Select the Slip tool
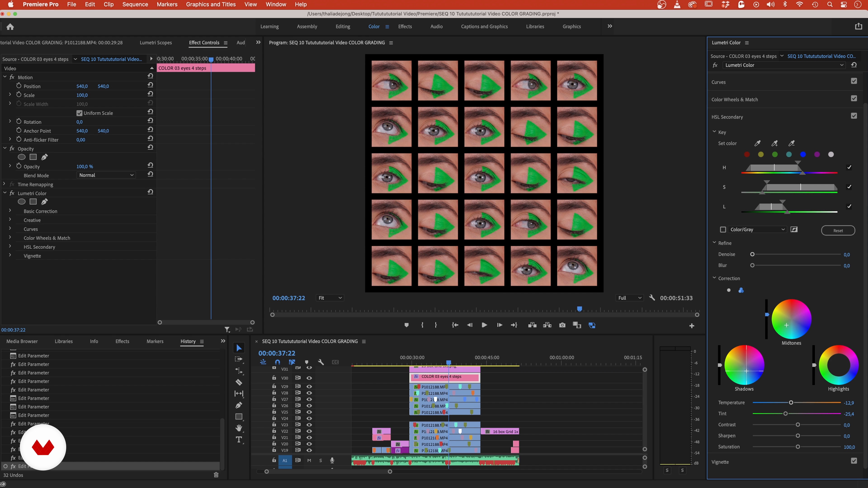868x488 pixels. (239, 394)
